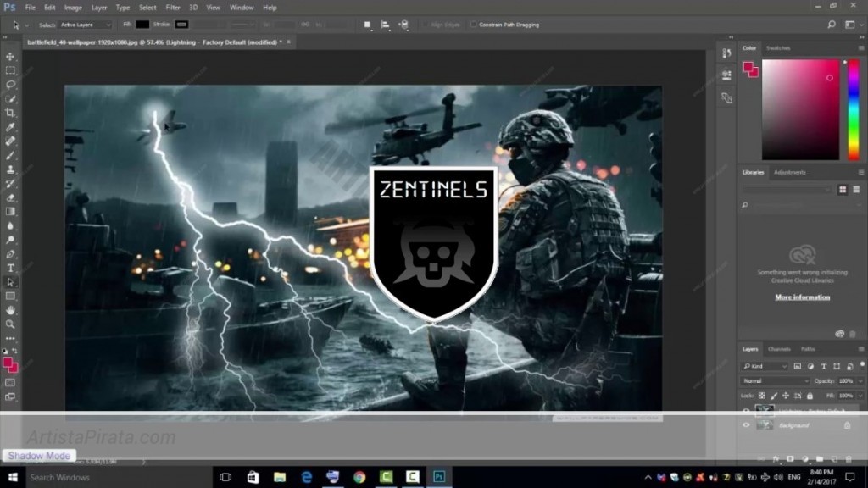Enable Constrain Path Dragging checkbox
868x488 pixels.
point(473,25)
